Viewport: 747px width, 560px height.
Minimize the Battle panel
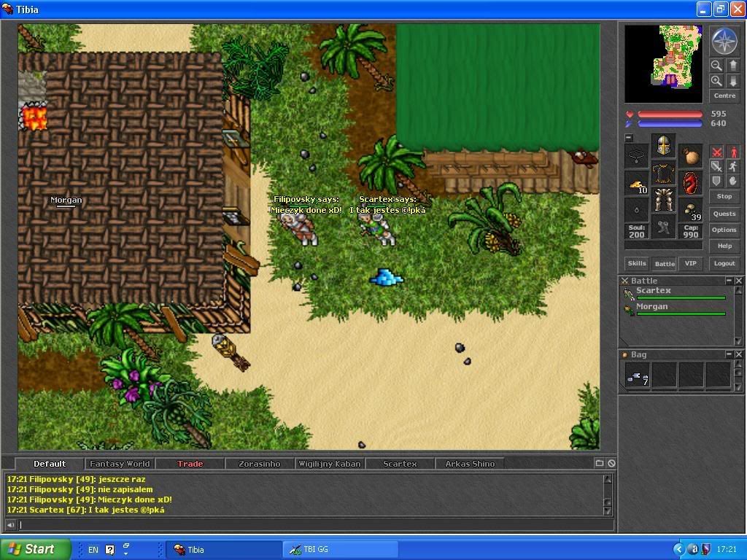pos(729,281)
